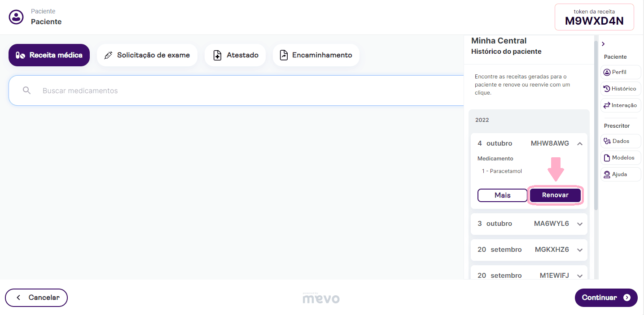Click the Renovar button
Viewport: 644px width, 315px height.
coord(555,195)
